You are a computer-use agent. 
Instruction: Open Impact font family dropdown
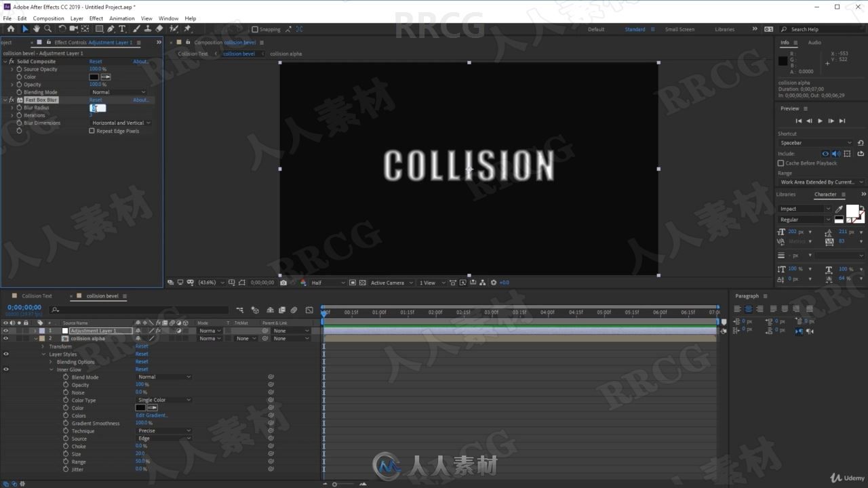coord(804,209)
